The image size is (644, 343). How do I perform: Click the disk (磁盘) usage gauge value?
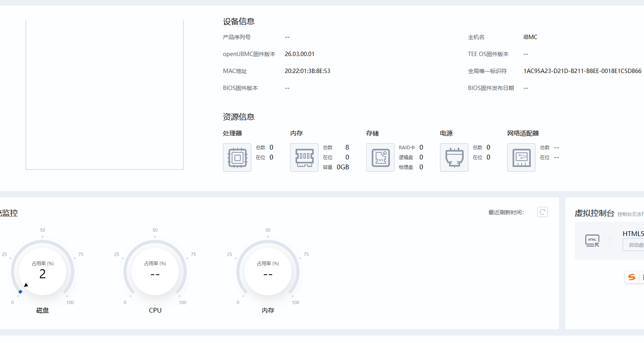click(x=43, y=274)
